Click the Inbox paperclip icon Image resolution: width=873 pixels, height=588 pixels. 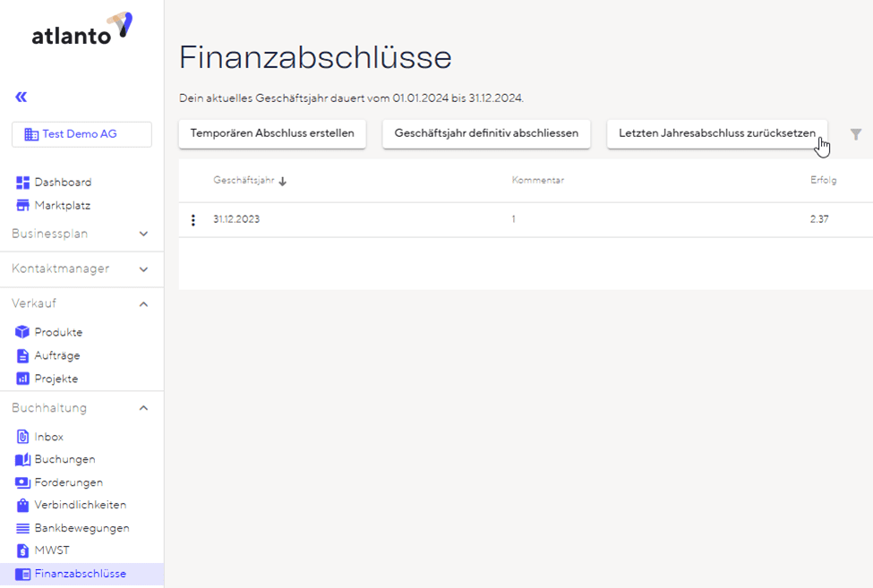point(23,437)
